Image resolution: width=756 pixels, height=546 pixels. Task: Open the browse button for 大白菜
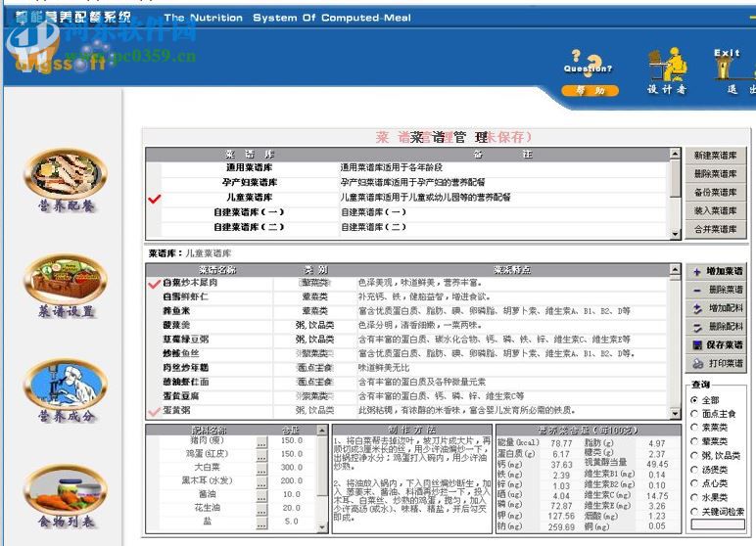pyautogui.click(x=261, y=469)
